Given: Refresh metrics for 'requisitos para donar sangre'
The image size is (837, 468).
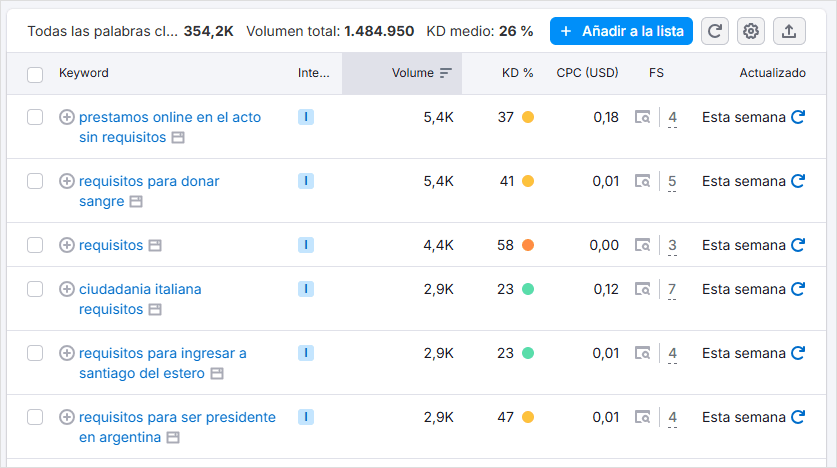Looking at the screenshot, I should click(x=798, y=181).
